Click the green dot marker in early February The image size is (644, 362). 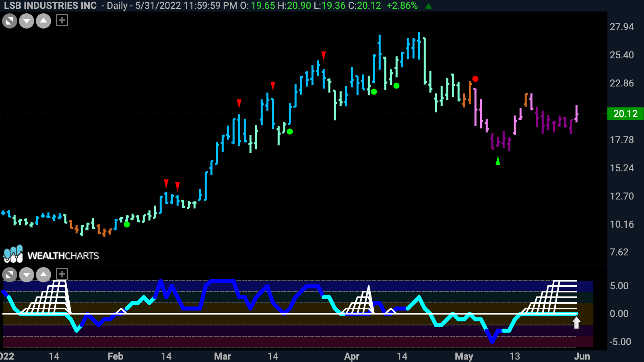127,224
